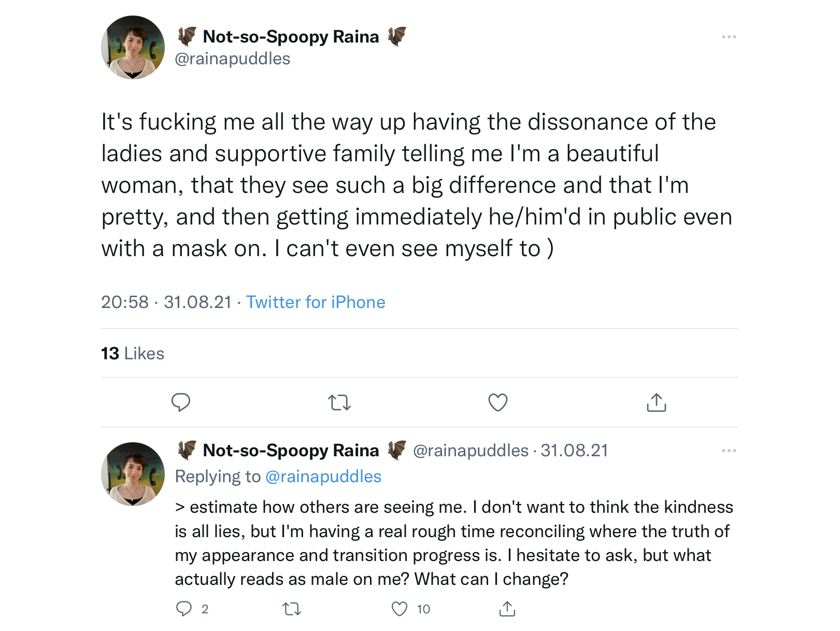This screenshot has width=840, height=631.
Task: Retweet the main tweet
Action: point(339,402)
